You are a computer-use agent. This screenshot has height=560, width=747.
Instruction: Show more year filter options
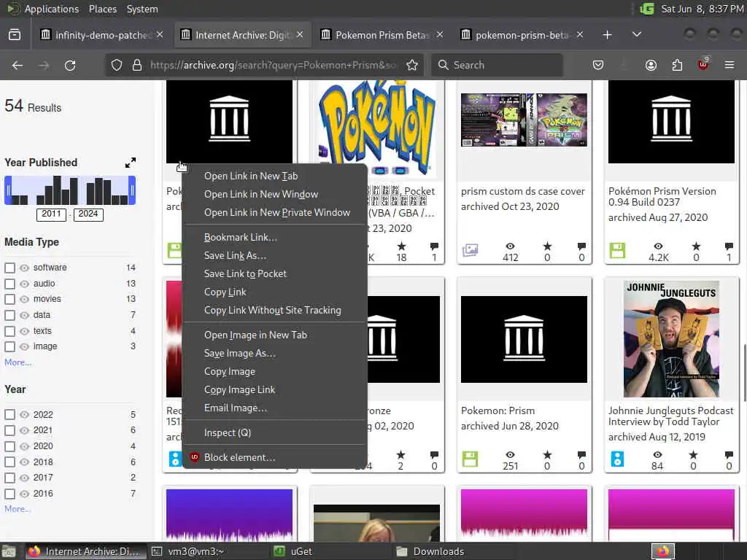tap(18, 509)
